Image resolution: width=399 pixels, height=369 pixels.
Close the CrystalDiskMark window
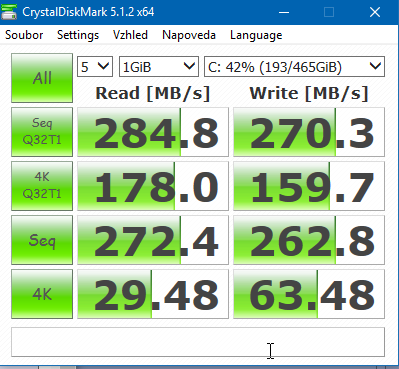[375, 12]
